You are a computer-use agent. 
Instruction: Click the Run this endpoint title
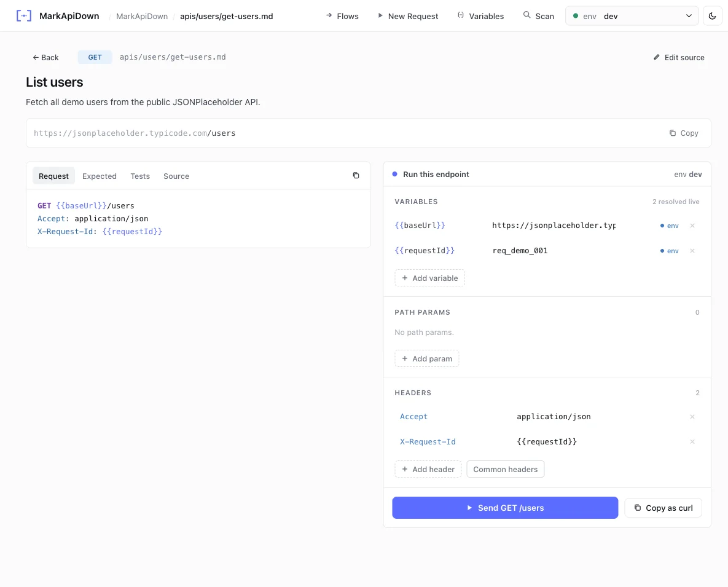pyautogui.click(x=436, y=174)
